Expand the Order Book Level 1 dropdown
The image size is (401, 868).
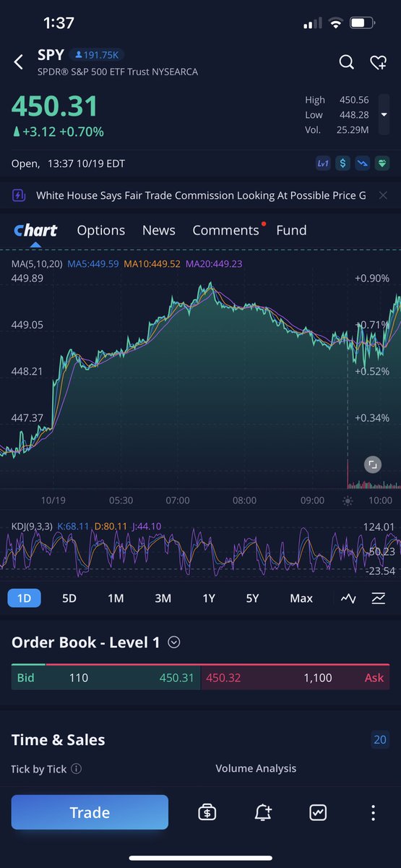[x=174, y=642]
